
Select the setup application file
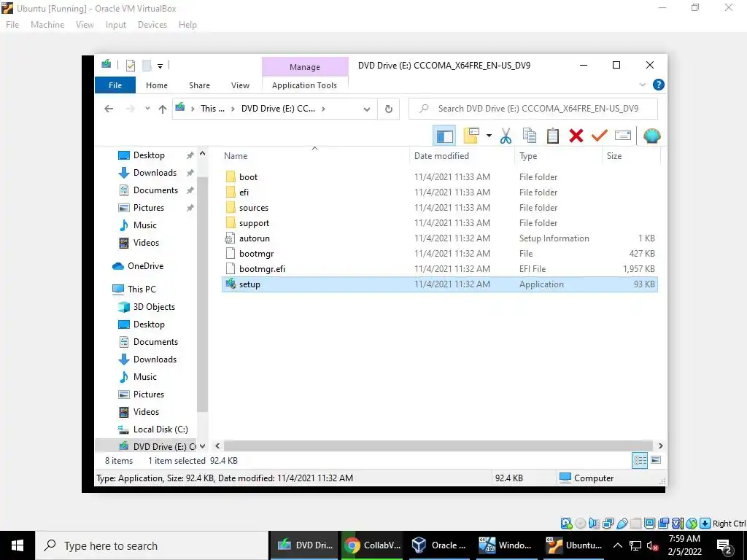click(x=439, y=284)
